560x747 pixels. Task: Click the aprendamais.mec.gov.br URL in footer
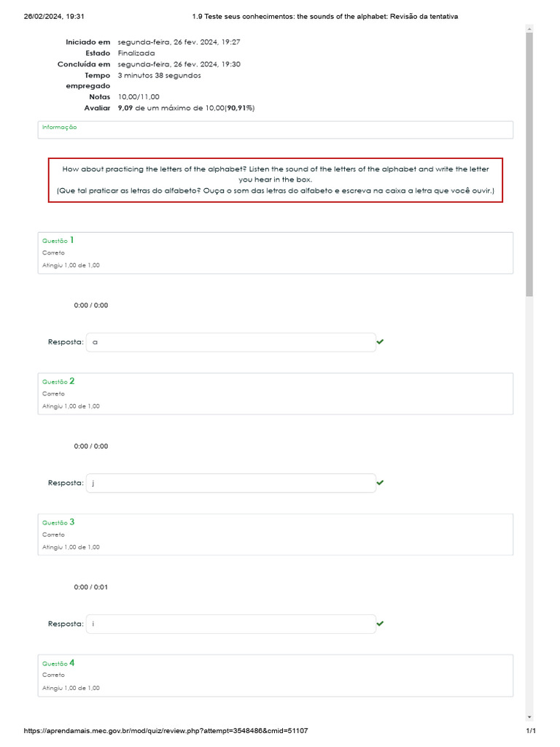[x=166, y=731]
